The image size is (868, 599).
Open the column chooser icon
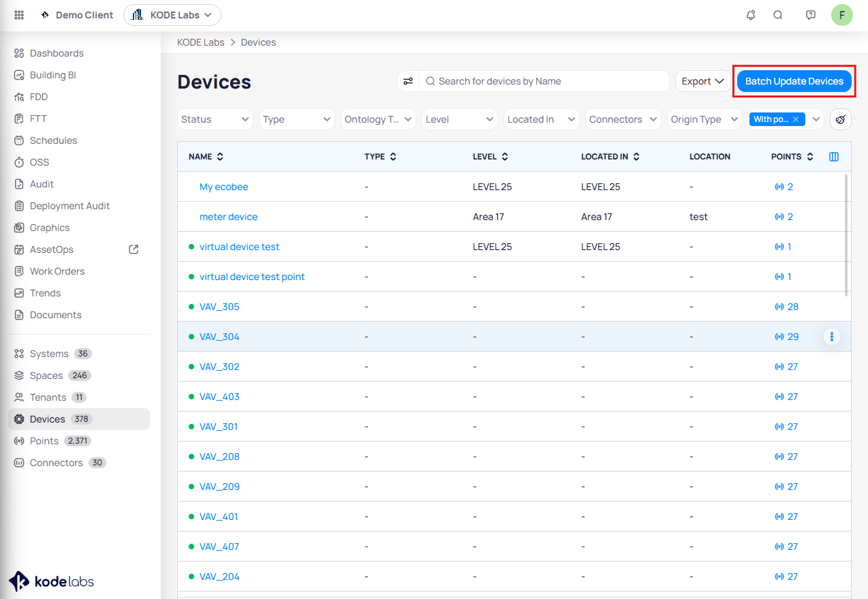[x=833, y=157]
